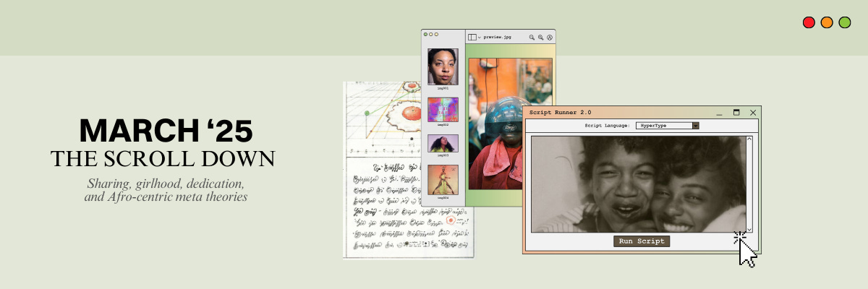This screenshot has height=289, width=868.
Task: Click the third window dot in thumbnail sidebar
Action: click(x=436, y=34)
